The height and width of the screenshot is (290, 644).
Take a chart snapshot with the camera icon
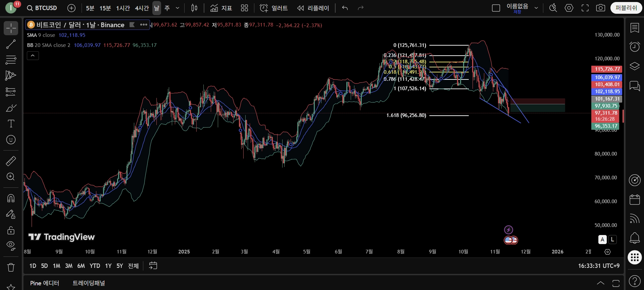click(x=601, y=8)
